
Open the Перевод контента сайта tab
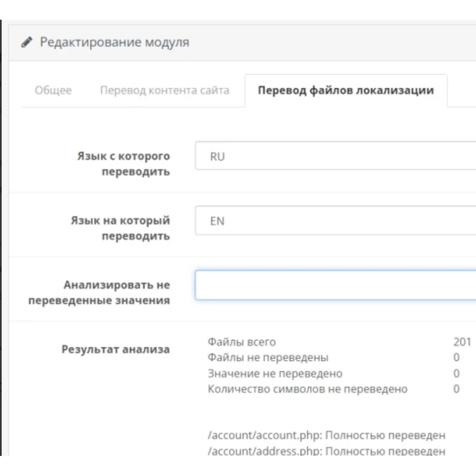pos(165,90)
